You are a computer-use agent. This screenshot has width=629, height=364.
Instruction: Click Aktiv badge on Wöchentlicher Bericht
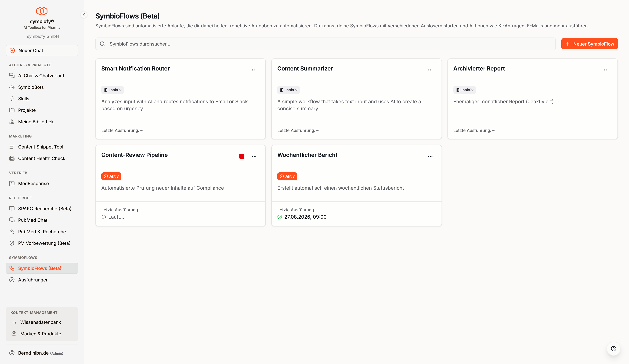coord(287,176)
